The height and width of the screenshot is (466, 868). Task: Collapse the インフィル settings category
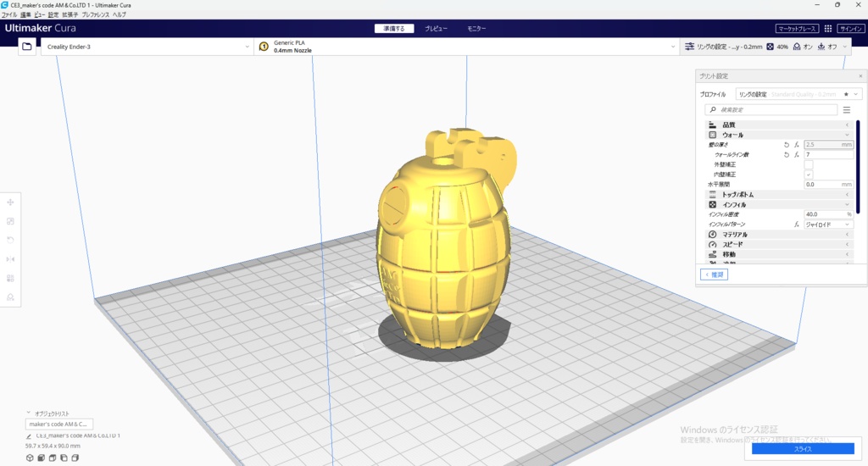pos(779,205)
